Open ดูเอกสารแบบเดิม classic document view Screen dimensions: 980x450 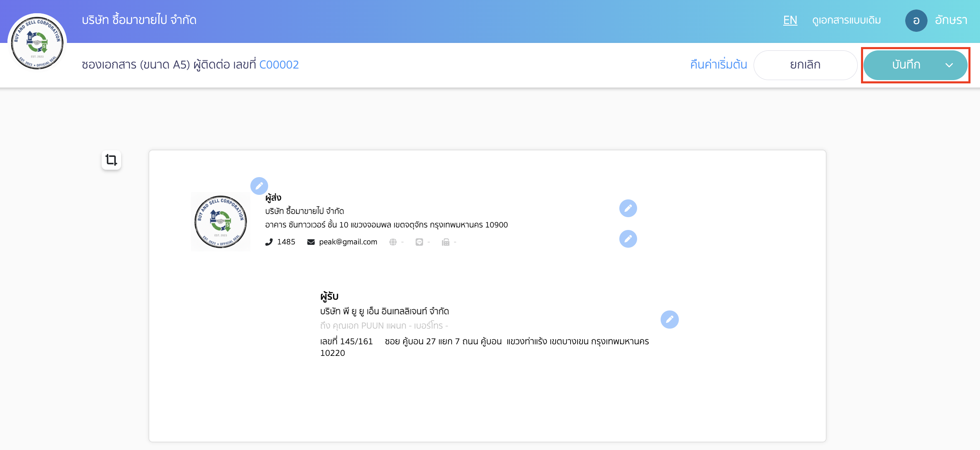tap(847, 20)
